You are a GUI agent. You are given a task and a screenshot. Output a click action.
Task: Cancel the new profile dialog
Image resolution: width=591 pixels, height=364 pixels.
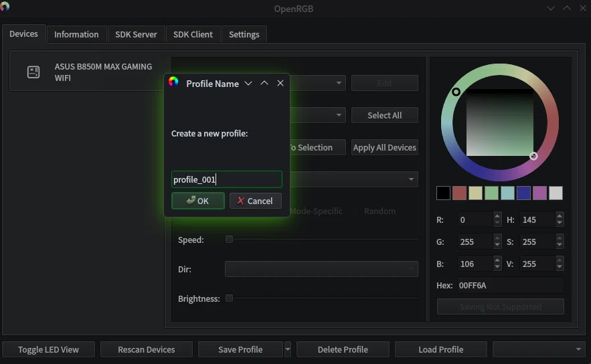coord(256,201)
